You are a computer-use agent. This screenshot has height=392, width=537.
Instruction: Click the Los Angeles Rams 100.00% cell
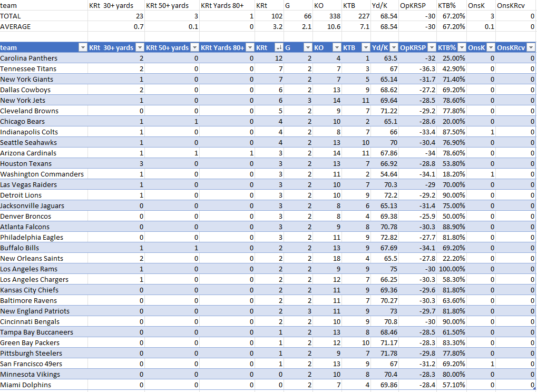point(452,269)
